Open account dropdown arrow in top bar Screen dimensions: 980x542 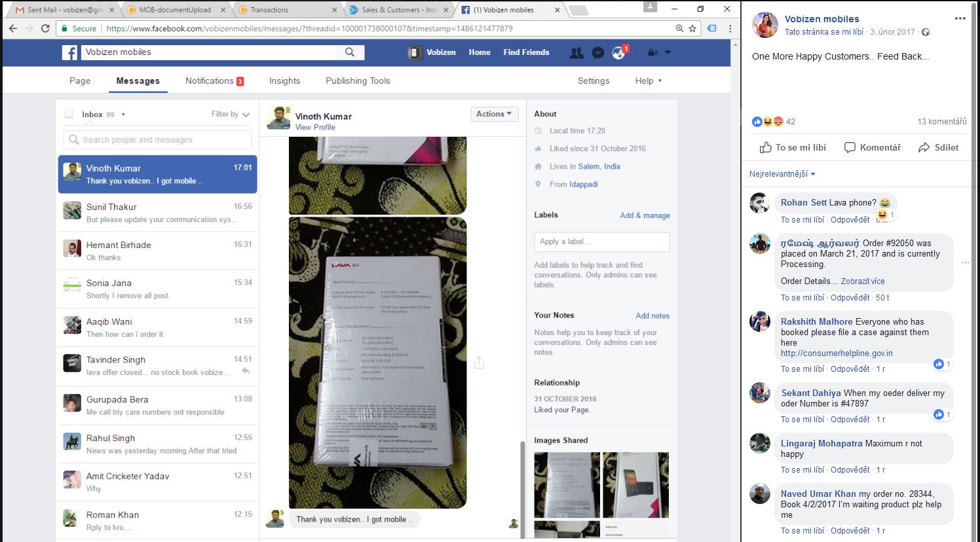[x=668, y=52]
